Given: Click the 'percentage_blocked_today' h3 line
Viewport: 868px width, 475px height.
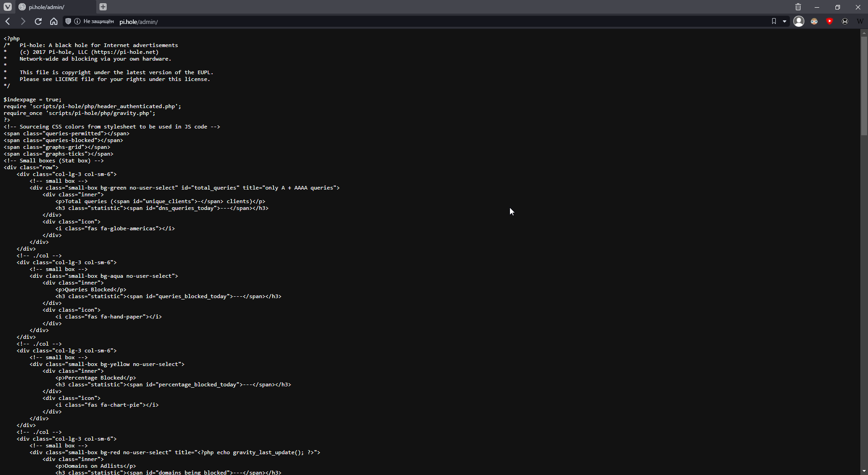Looking at the screenshot, I should (173, 385).
